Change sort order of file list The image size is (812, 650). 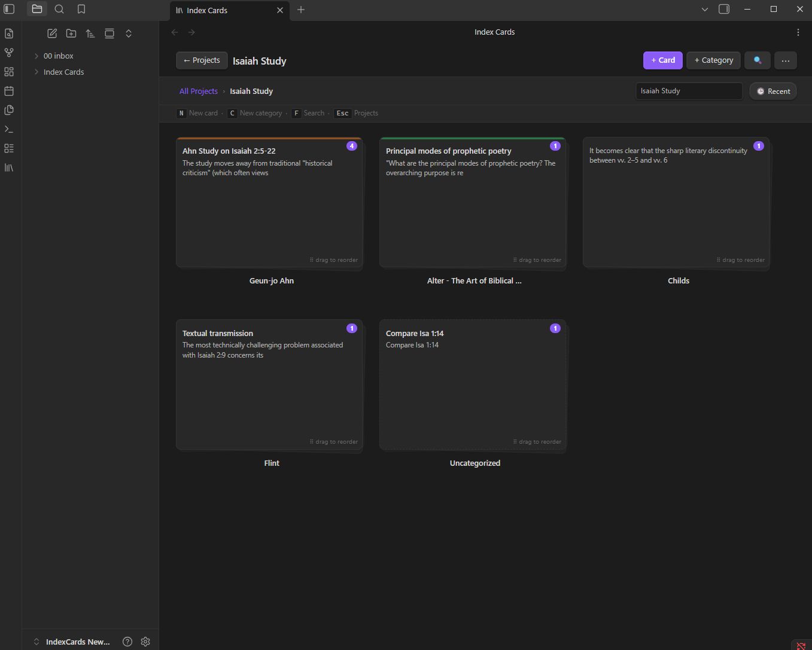tap(90, 33)
